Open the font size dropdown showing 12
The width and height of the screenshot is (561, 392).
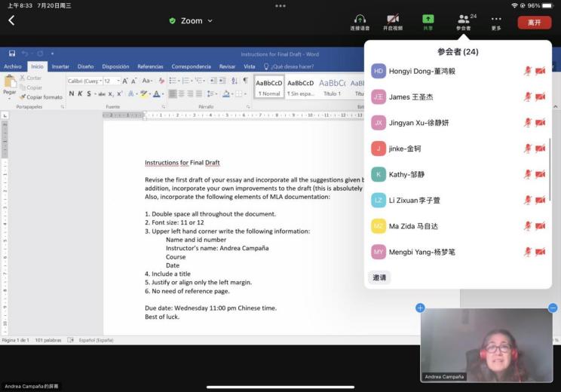point(111,81)
